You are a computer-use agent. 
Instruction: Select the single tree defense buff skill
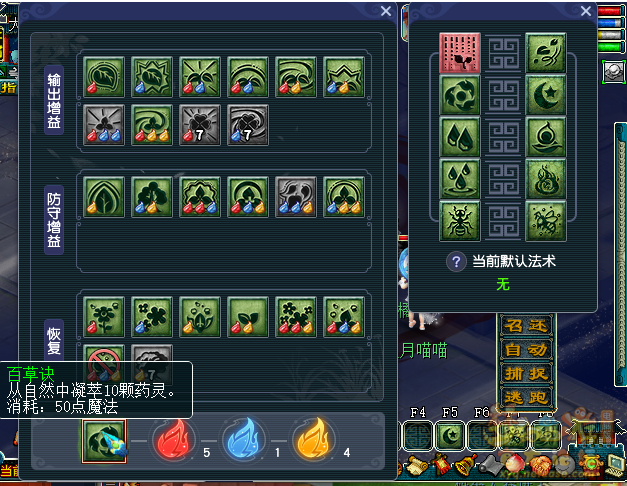pos(152,197)
